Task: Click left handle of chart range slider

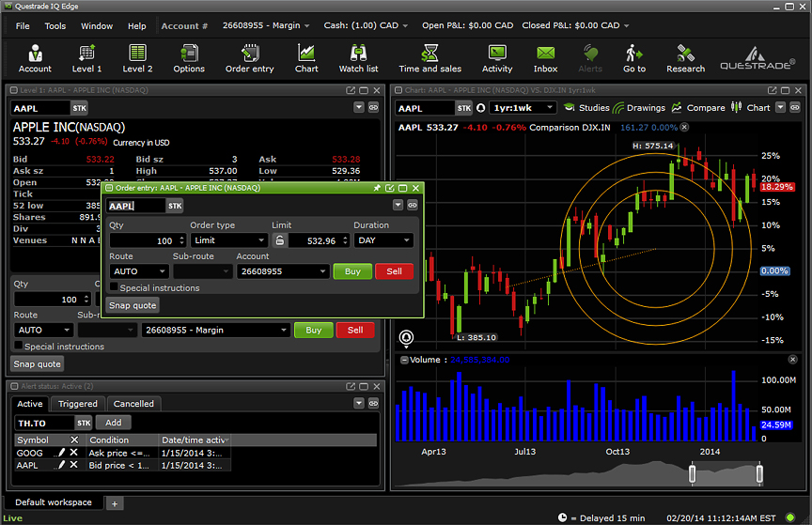Action: point(693,473)
